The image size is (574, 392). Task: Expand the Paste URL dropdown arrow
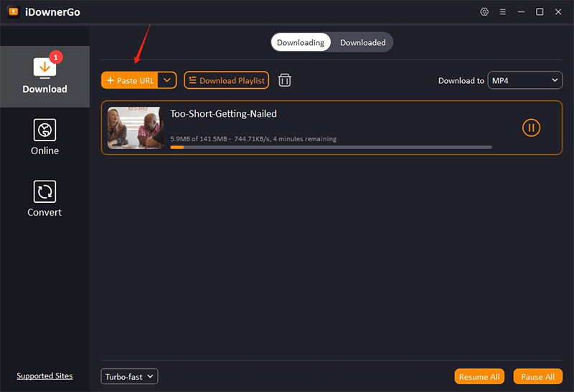(167, 80)
